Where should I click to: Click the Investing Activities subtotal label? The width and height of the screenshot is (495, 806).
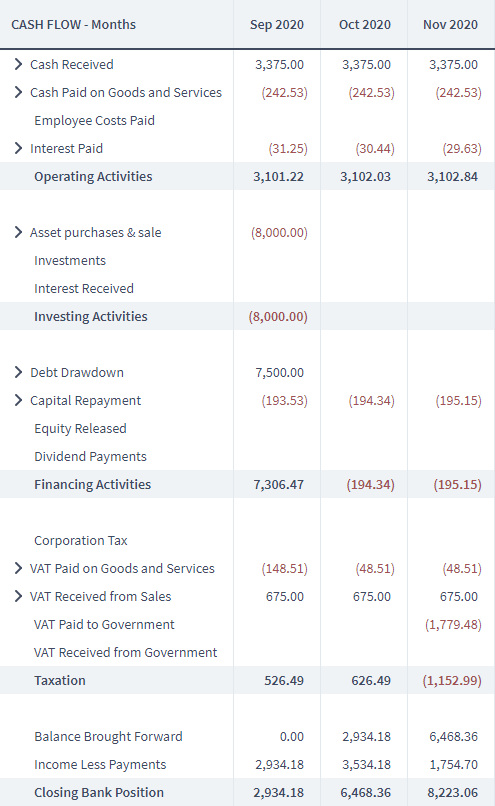(90, 316)
